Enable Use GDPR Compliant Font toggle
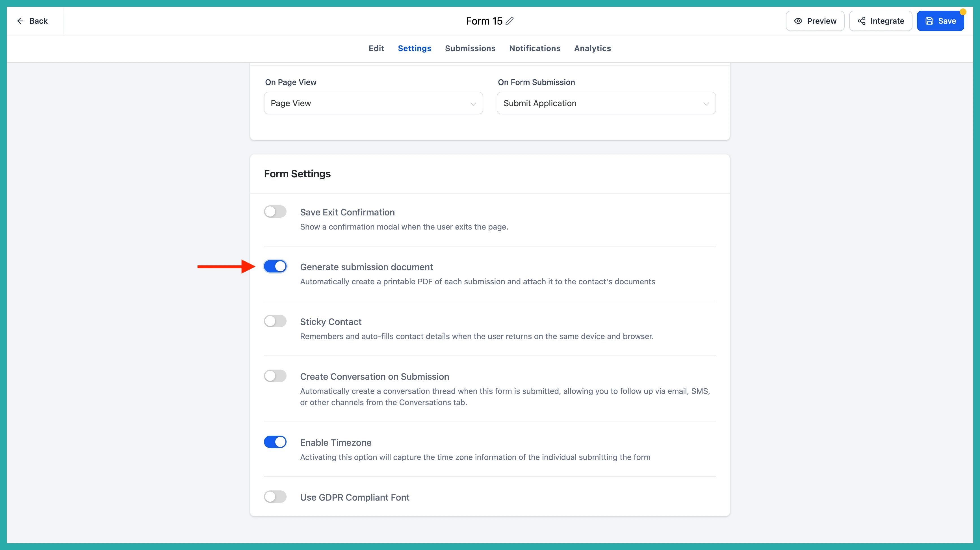The image size is (980, 550). pyautogui.click(x=275, y=497)
